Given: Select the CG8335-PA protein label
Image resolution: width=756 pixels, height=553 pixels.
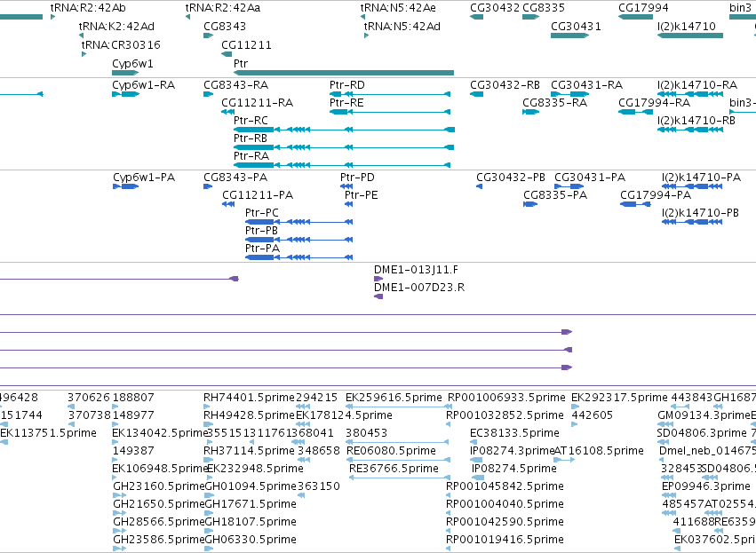Looking at the screenshot, I should coord(555,195).
